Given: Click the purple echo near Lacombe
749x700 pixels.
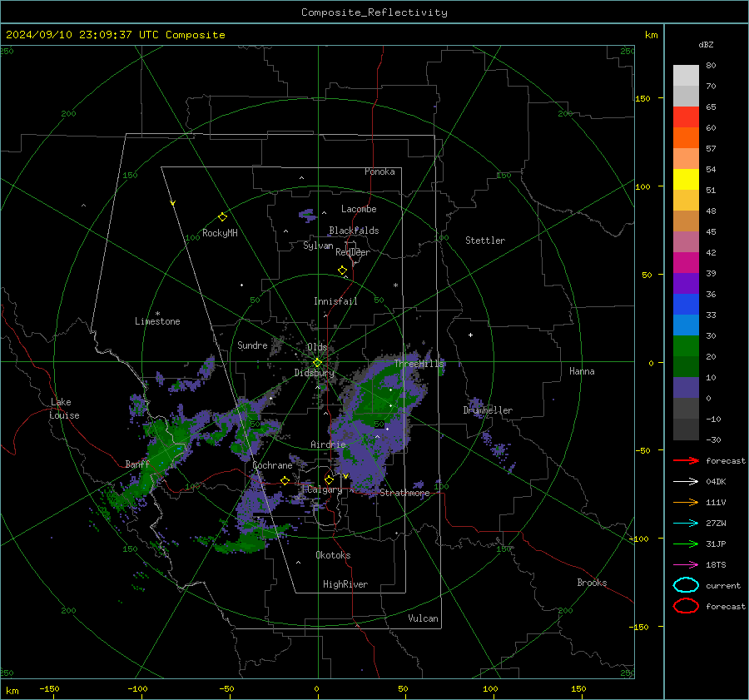Looking at the screenshot, I should (308, 215).
